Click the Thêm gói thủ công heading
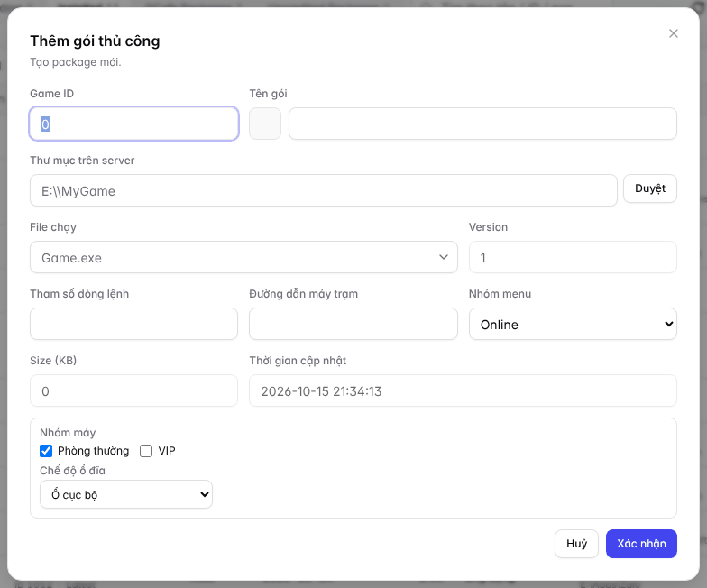707x588 pixels. click(x=95, y=41)
